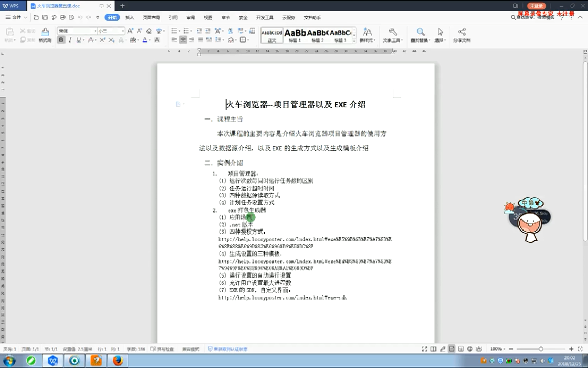
Task: Apply the Heading 1 style
Action: coord(295,36)
